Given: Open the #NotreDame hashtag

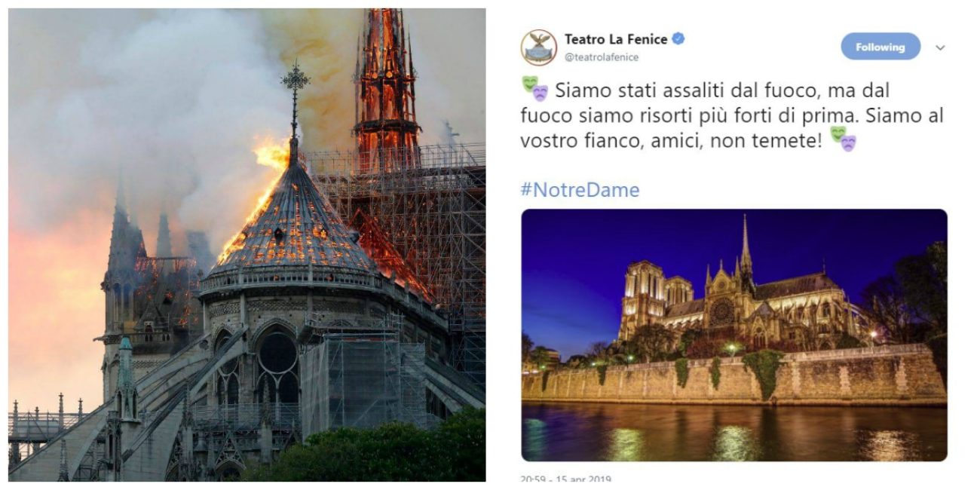Looking at the screenshot, I should (580, 190).
